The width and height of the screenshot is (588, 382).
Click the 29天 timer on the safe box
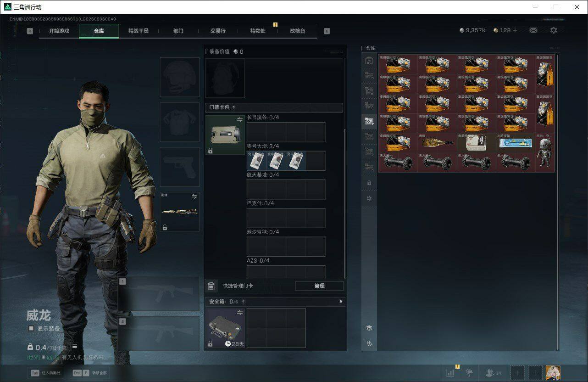tap(234, 343)
